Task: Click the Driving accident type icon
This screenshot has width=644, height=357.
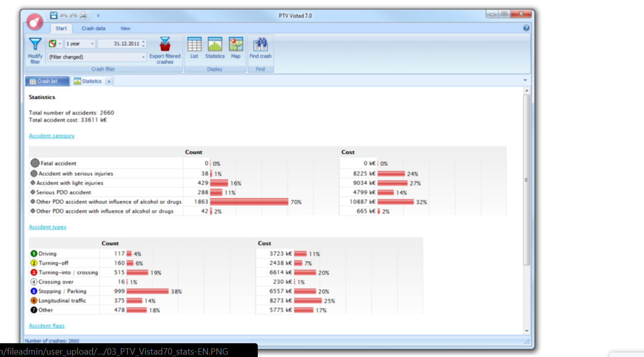Action: [34, 254]
